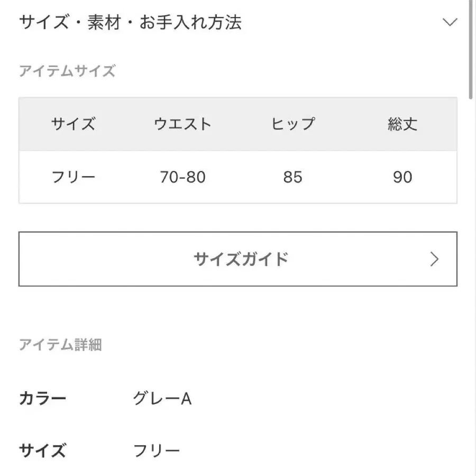This screenshot has height=476, width=476.
Task: Open the サイズガイド button
Action: [x=238, y=259]
